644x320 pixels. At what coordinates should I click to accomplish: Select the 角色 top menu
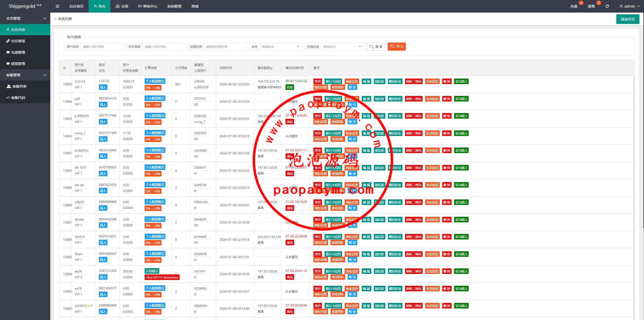tap(99, 6)
